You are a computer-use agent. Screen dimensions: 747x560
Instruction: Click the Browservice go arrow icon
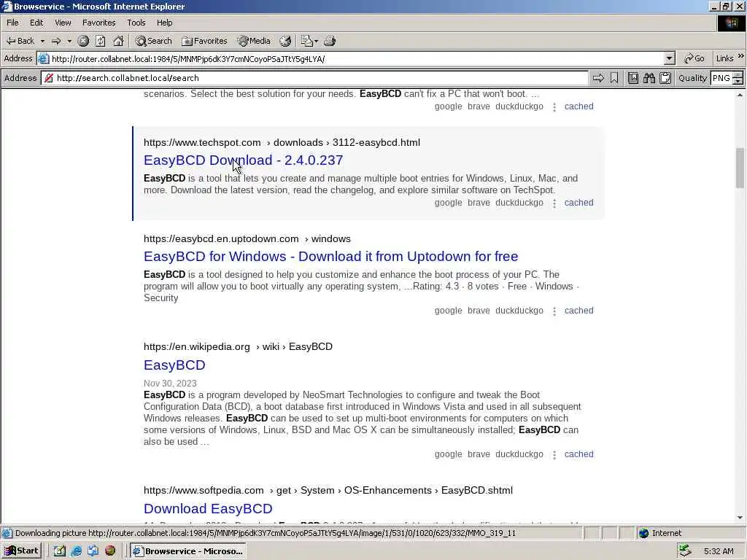click(598, 78)
